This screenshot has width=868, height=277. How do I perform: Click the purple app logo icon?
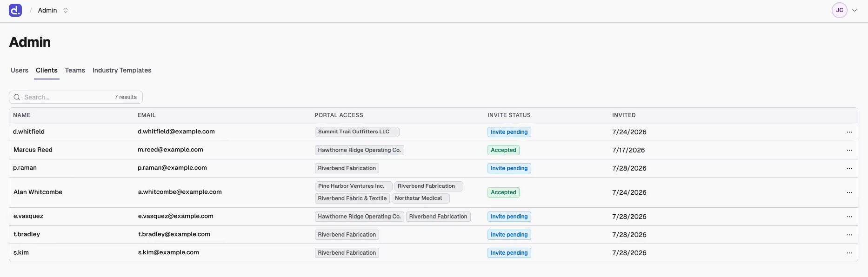15,10
